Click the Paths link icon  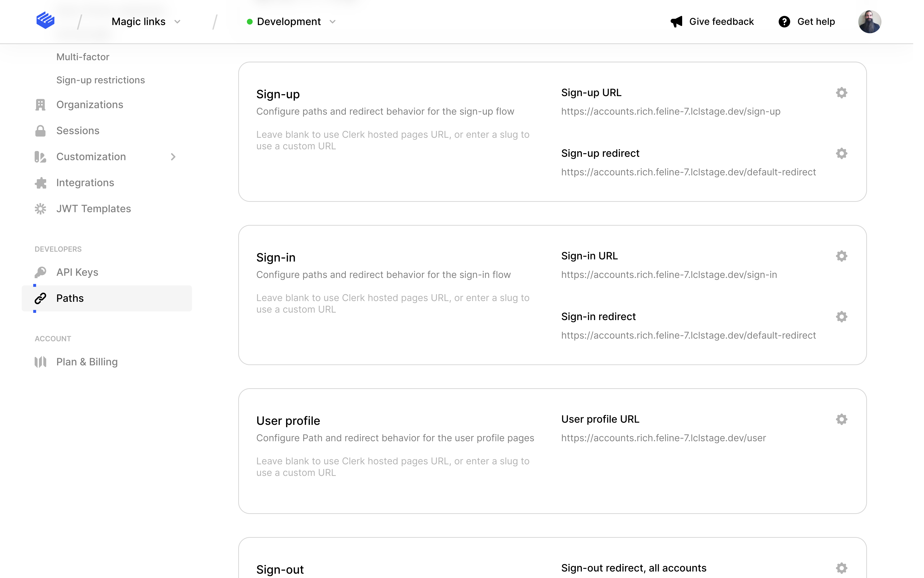pos(40,298)
